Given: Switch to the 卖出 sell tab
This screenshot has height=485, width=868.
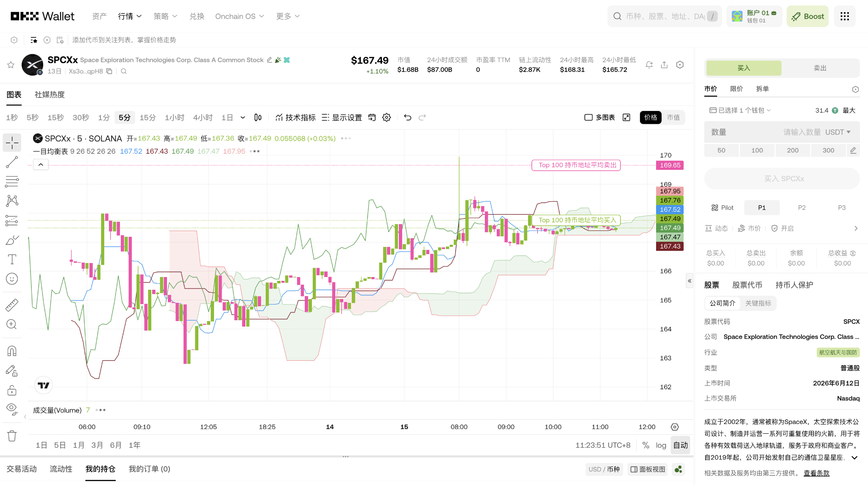Looking at the screenshot, I should [820, 68].
